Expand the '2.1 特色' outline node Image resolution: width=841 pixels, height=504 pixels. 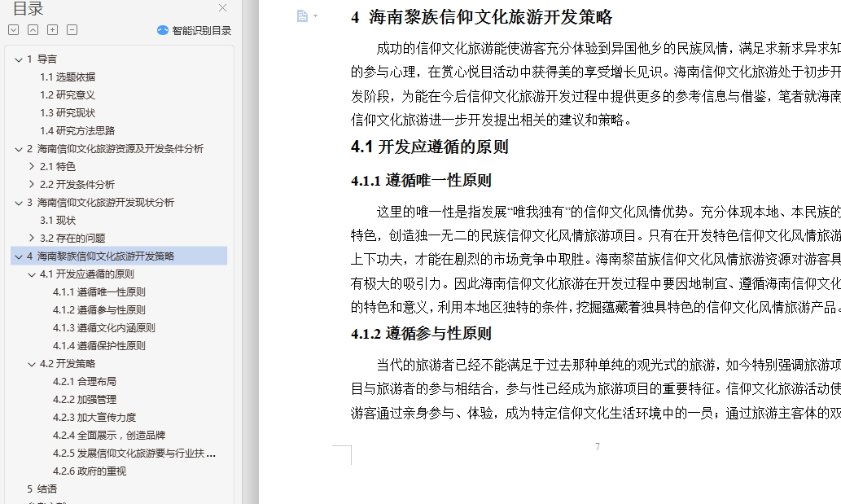click(x=32, y=167)
